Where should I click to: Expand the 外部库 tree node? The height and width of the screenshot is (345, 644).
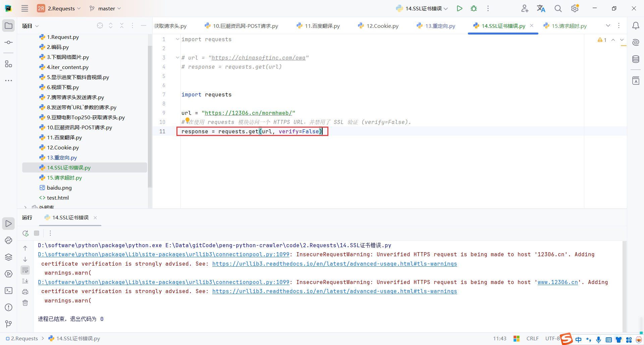point(25,207)
